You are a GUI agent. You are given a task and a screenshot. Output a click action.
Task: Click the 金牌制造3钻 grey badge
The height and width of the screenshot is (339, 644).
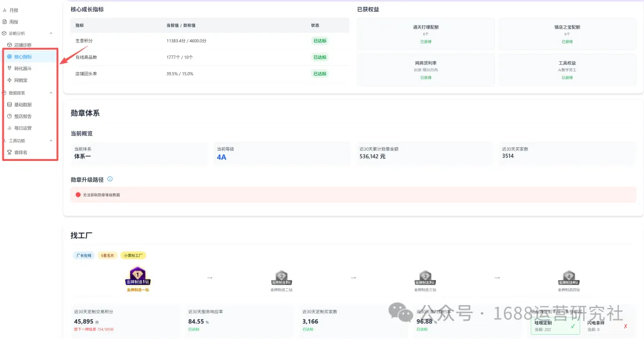[425, 278]
